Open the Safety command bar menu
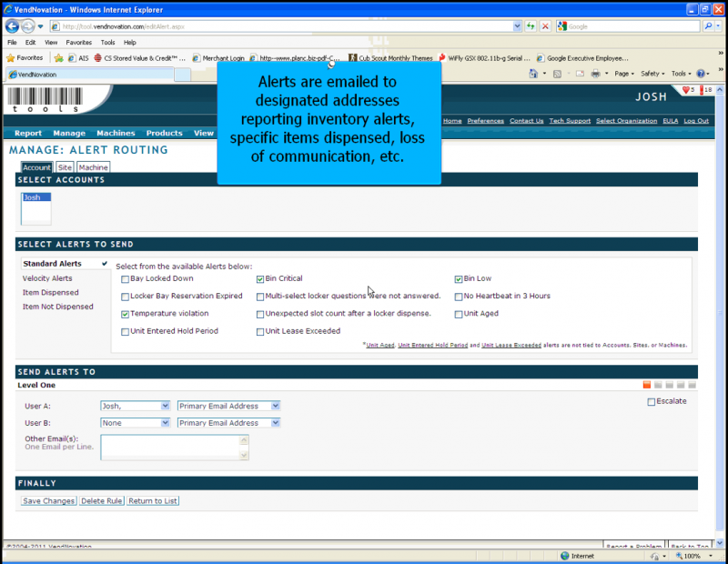 coord(652,74)
